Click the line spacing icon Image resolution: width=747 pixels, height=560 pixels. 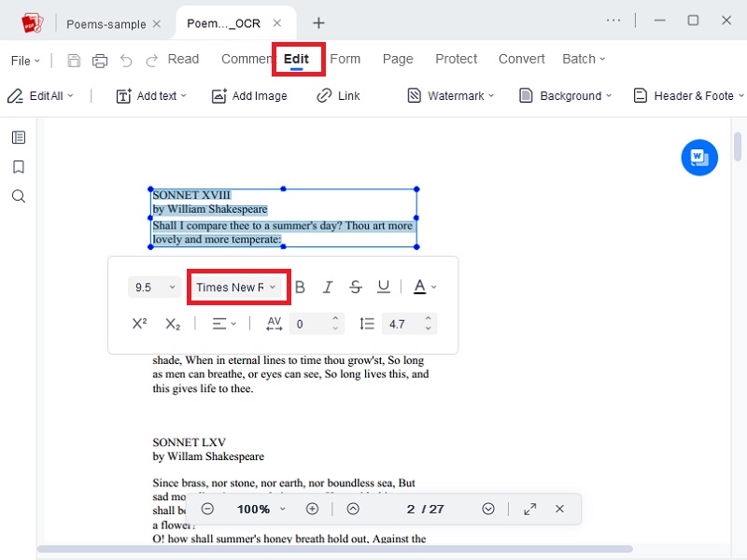[367, 324]
